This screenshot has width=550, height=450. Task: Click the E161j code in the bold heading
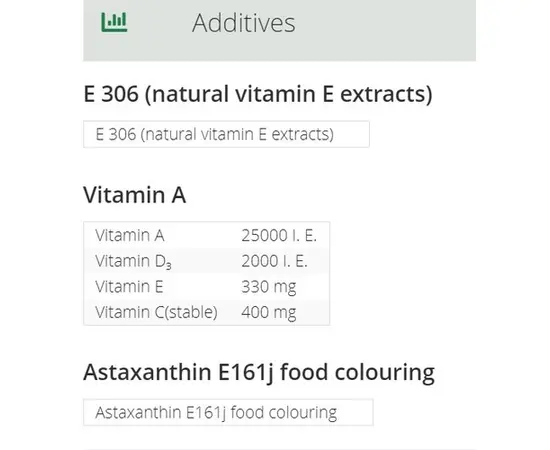point(246,372)
